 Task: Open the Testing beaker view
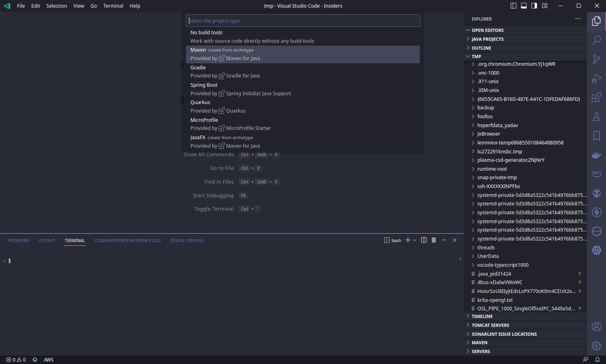point(596,117)
